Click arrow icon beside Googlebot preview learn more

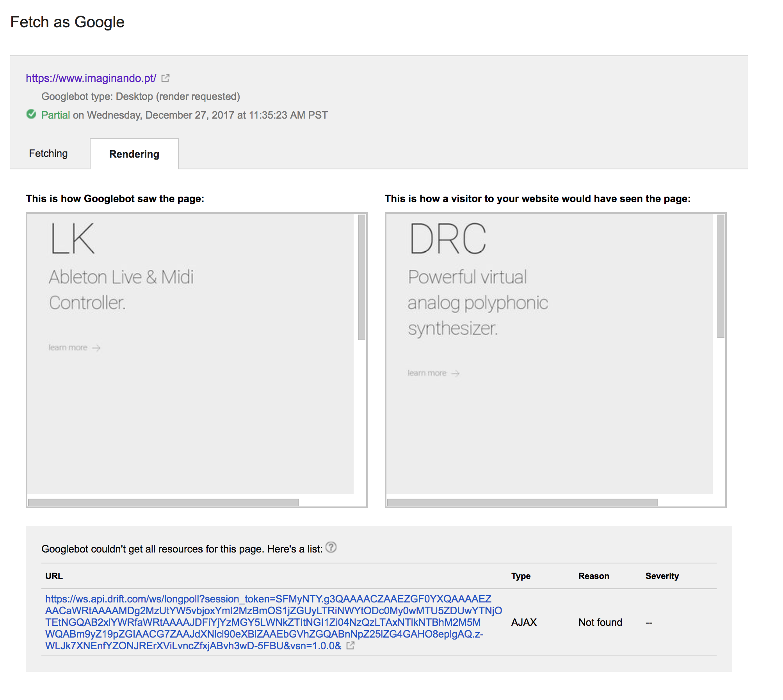96,348
